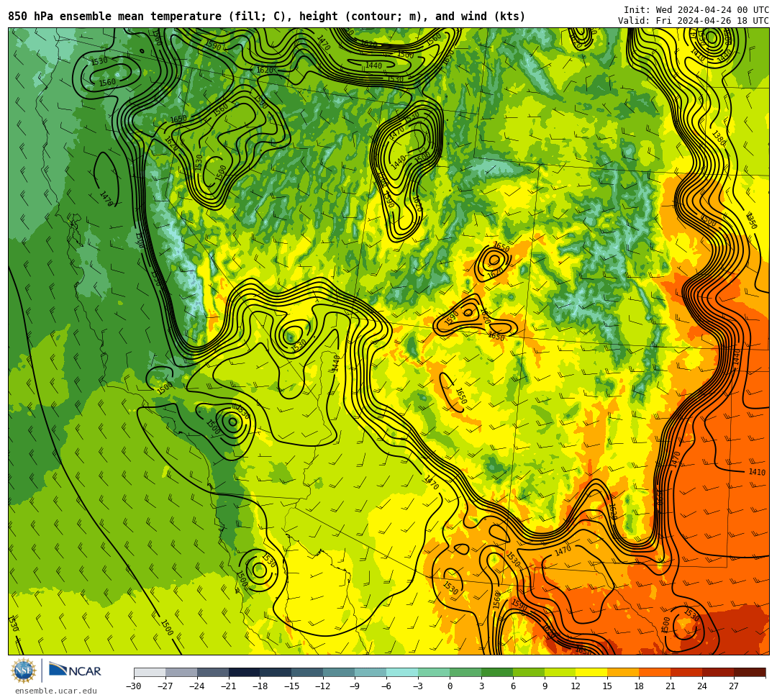Pick the yellow-green swatch, 9 to 12

click(560, 672)
